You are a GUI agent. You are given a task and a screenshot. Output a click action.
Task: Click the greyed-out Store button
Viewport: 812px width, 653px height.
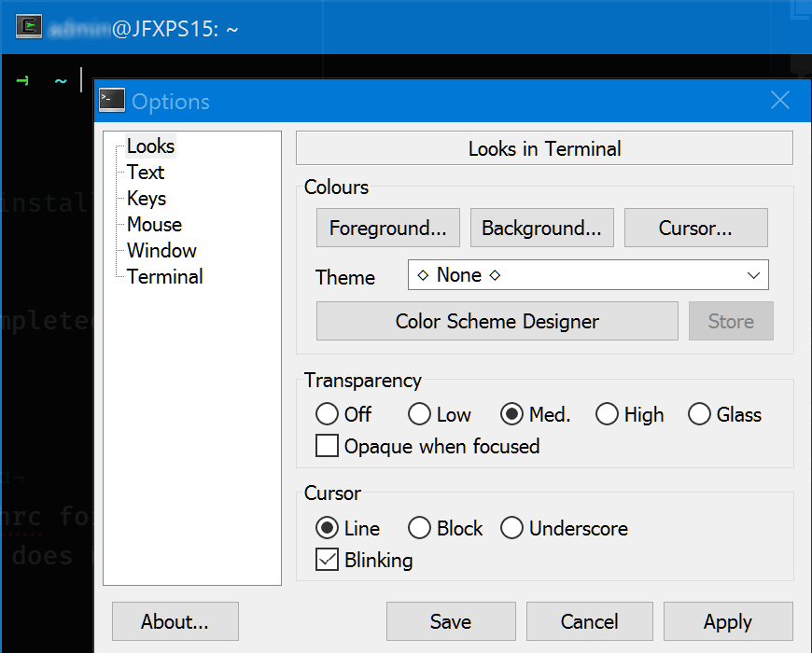click(731, 321)
